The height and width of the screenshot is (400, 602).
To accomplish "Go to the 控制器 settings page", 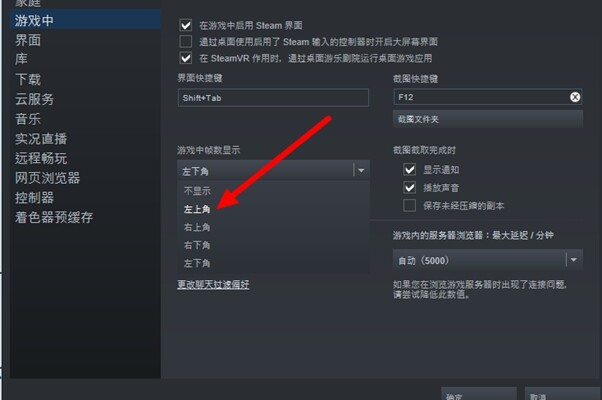I will 35,198.
